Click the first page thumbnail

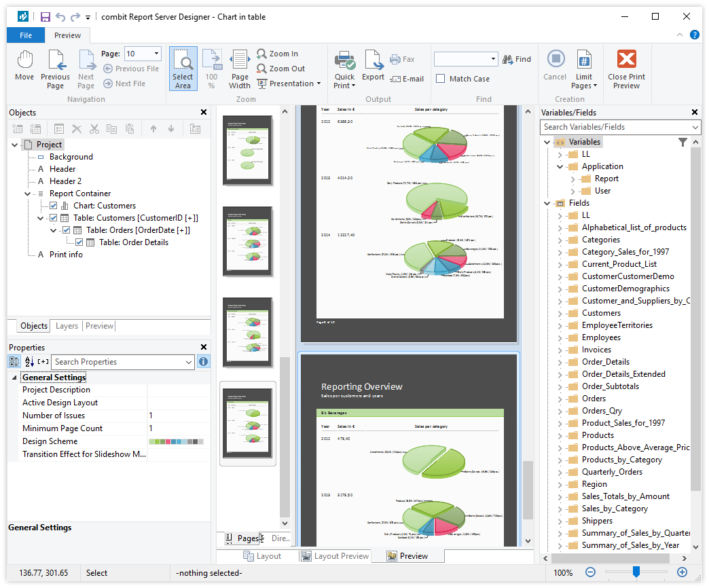tap(247, 151)
